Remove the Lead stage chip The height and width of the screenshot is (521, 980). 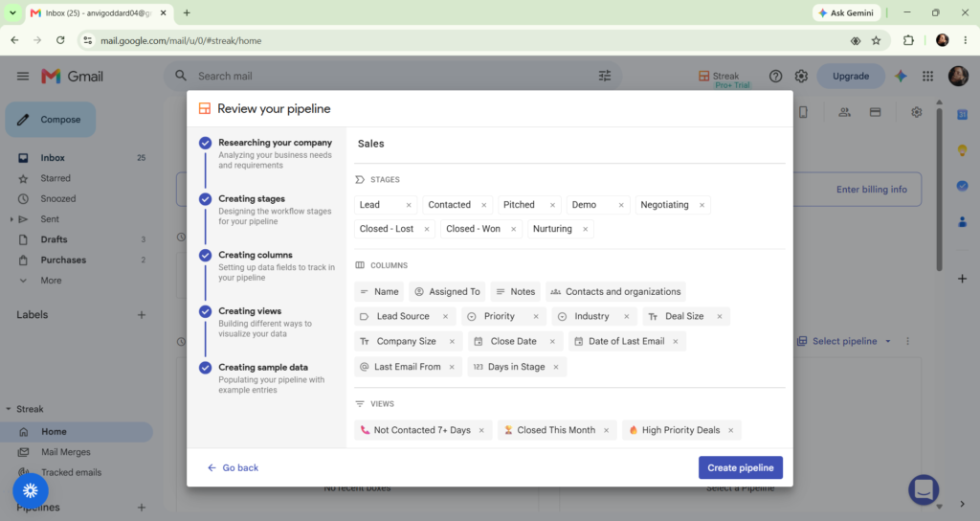point(409,205)
